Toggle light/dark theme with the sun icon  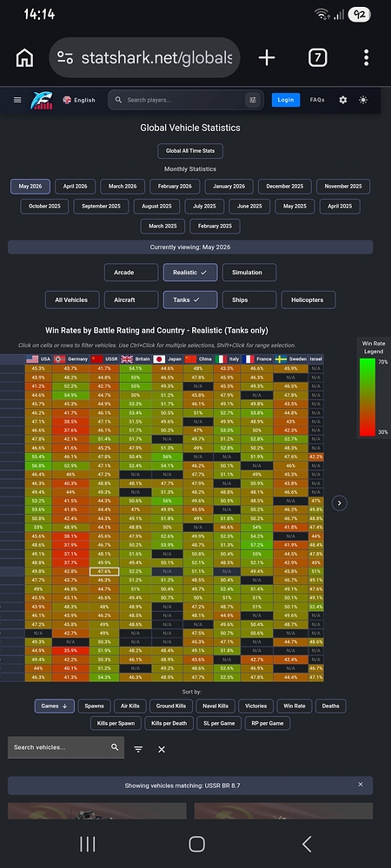point(363,100)
